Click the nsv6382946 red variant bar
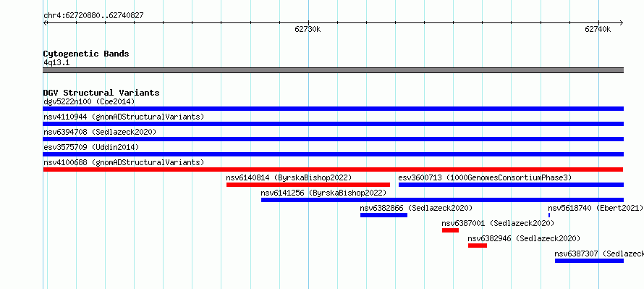644x289 pixels. point(478,246)
